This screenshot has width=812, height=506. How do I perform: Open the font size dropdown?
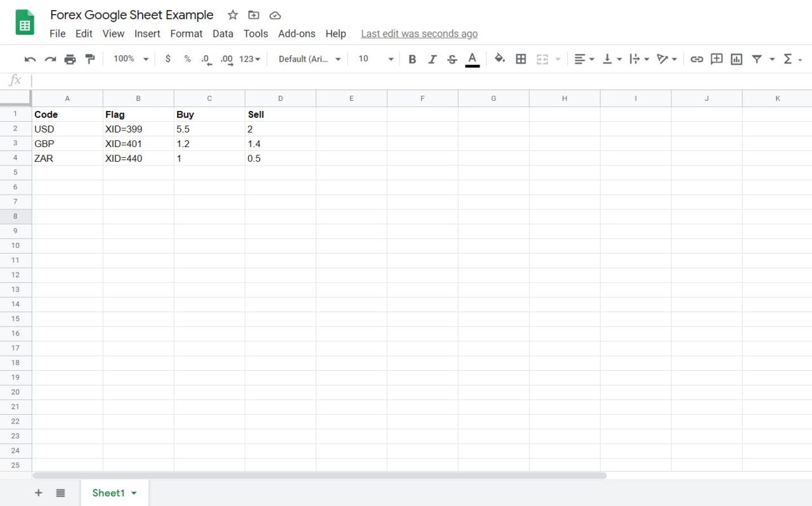[x=374, y=58]
